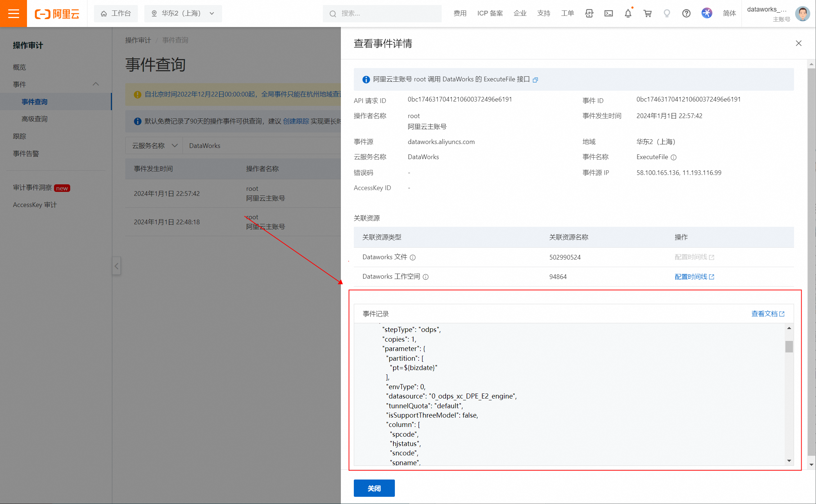Expand the 华东2（上海）region dropdown
The width and height of the screenshot is (816, 504).
[x=183, y=14]
